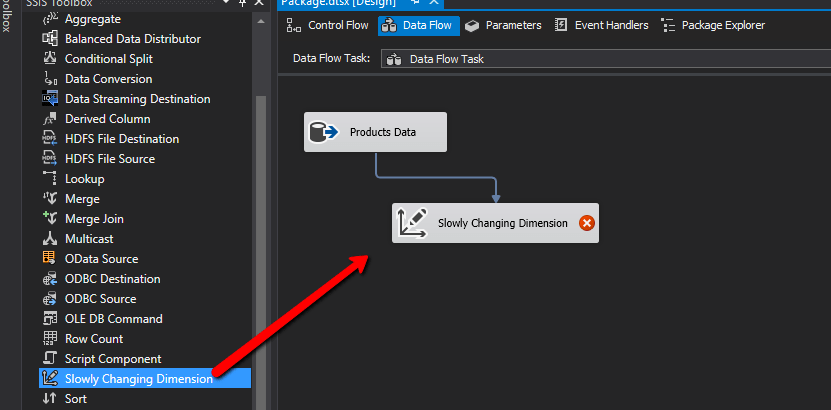The width and height of the screenshot is (831, 410).
Task: Switch to the Event Handlers tab
Action: pos(602,25)
